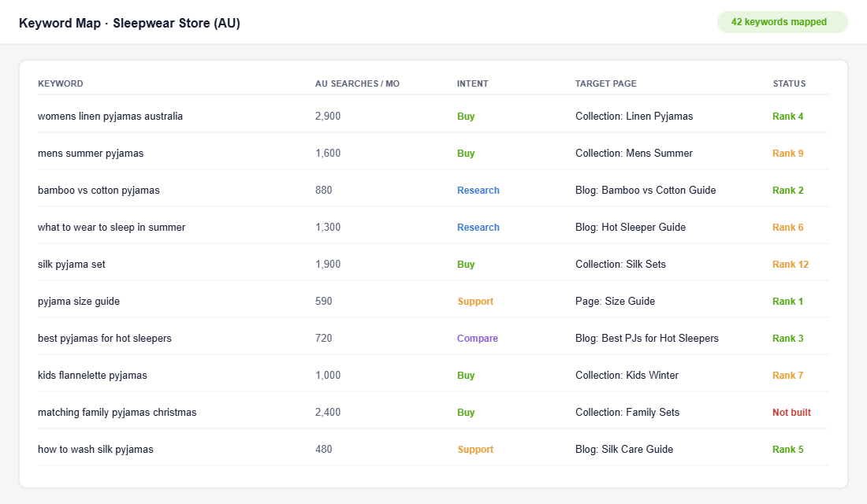Click Support intent for pyjama size guide row
Viewport: 867px width, 504px height.
475,301
